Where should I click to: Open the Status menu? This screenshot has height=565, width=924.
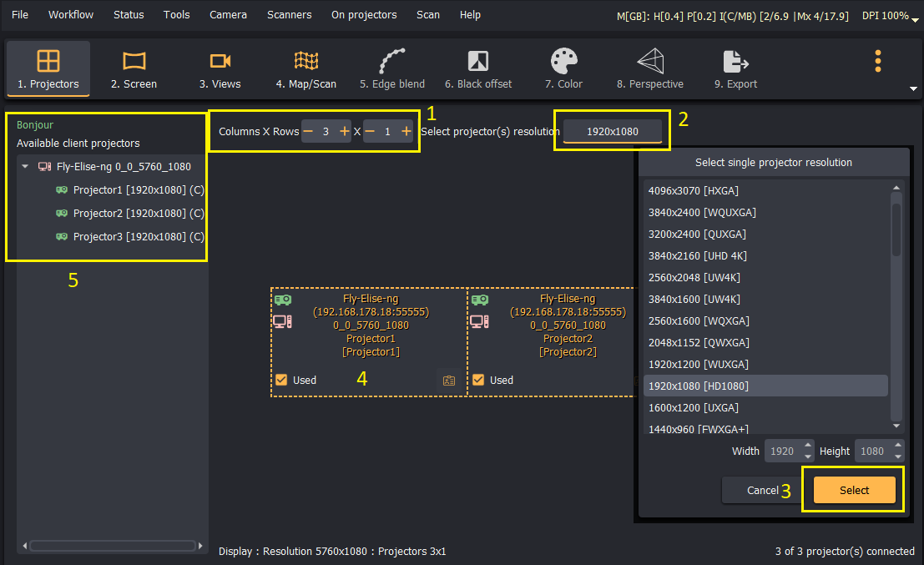129,15
